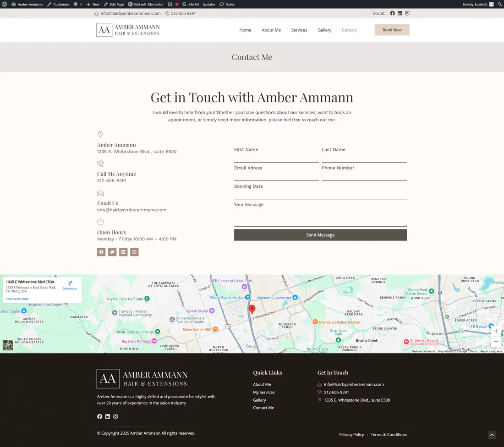Switch map to satellite thumbnail
504x447 pixels.
8,344
